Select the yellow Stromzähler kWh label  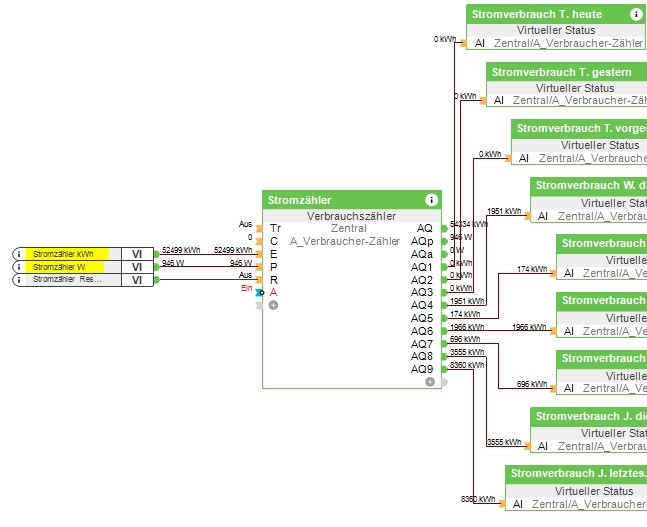[67, 254]
